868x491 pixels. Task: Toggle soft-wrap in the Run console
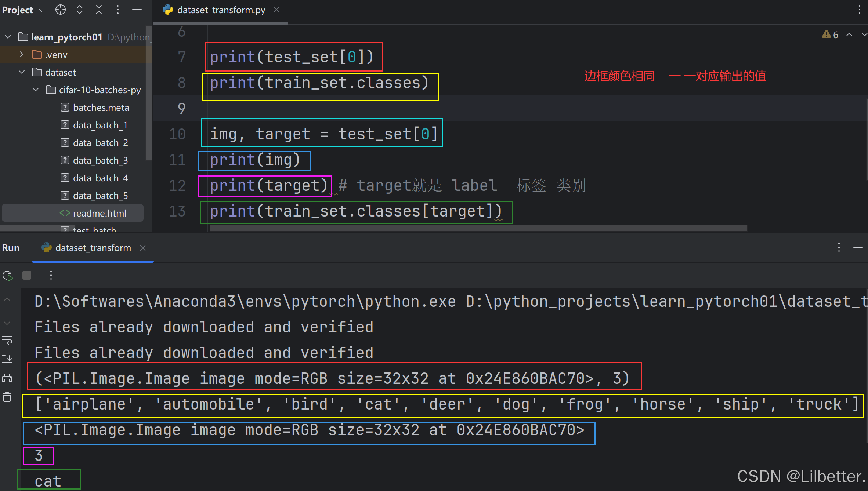tap(7, 340)
